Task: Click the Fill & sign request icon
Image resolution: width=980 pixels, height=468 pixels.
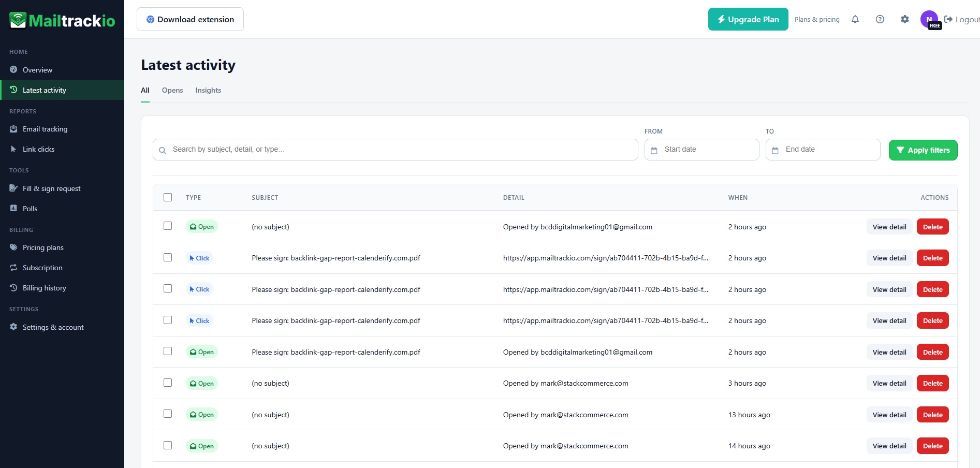Action: (13, 188)
